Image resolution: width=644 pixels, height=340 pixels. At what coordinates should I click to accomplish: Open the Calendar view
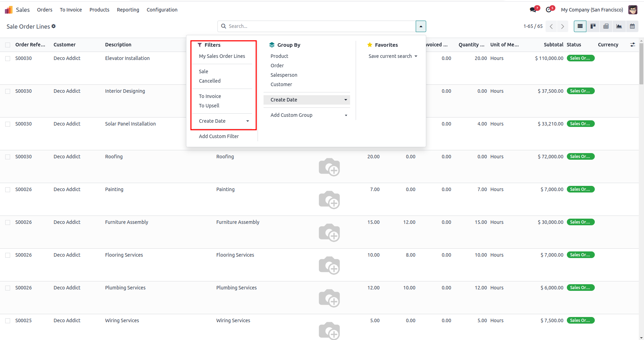pyautogui.click(x=632, y=26)
